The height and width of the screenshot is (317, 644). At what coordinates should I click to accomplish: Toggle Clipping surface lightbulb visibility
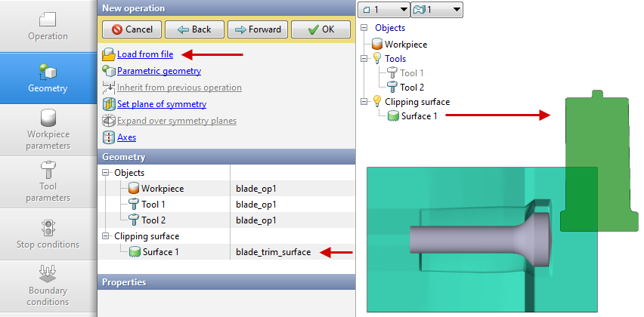pos(377,102)
